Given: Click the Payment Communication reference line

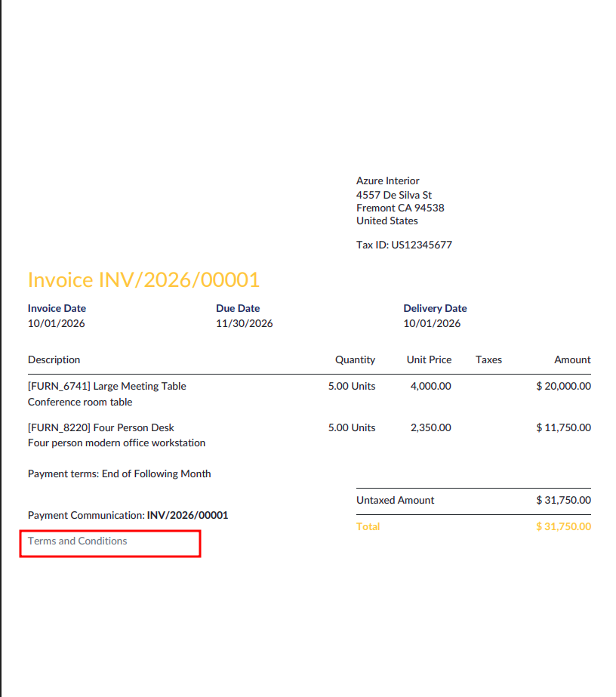Looking at the screenshot, I should click(x=128, y=515).
